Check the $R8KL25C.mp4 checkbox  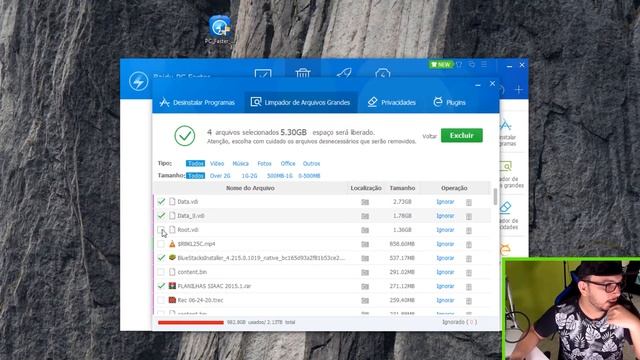click(x=161, y=244)
